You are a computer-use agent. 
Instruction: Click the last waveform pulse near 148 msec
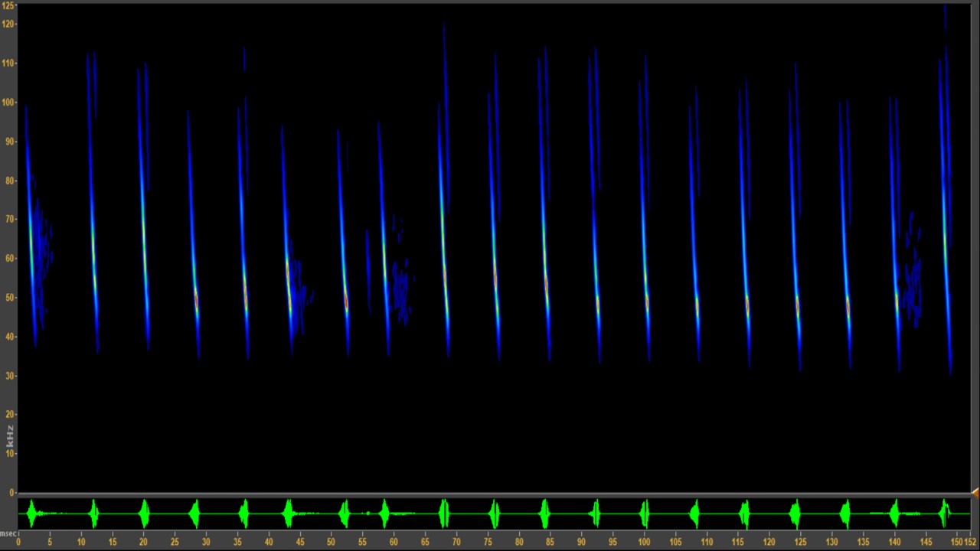[946, 512]
